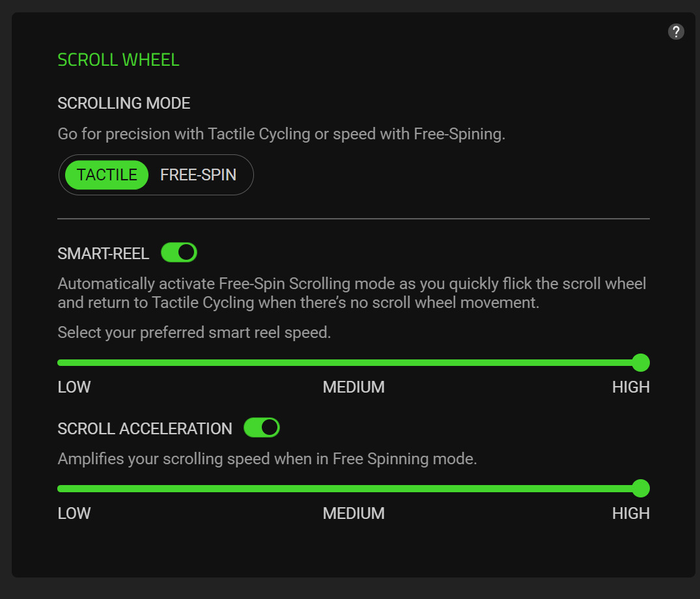Switch scrolling mode to FREE-SPIN
This screenshot has width=700, height=599.
[198, 175]
